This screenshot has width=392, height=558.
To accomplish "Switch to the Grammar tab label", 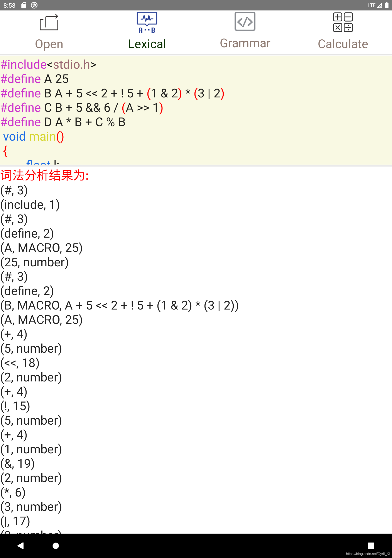I will tap(245, 43).
